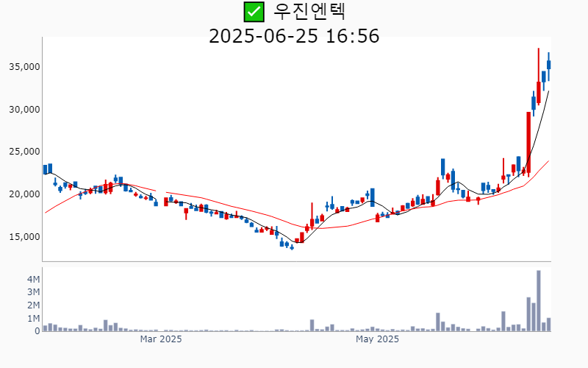Screen dimensions: 588x368
Task: Click the 4M volume axis label
Action: click(x=33, y=279)
